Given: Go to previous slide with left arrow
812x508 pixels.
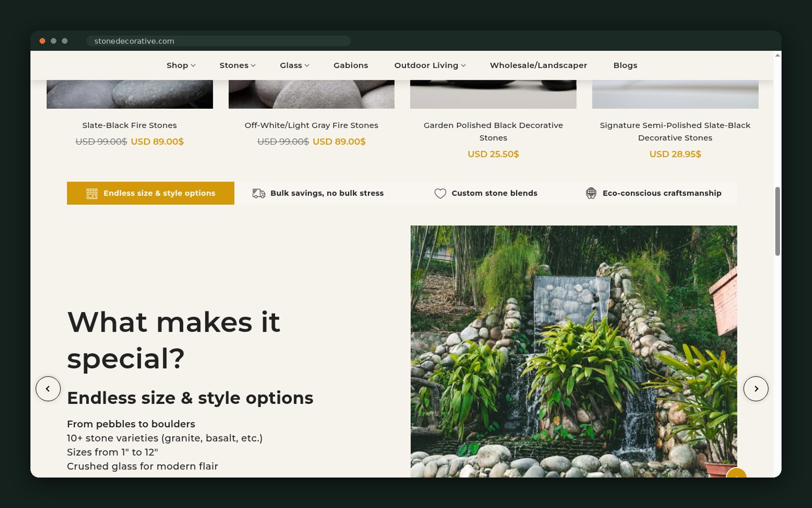Looking at the screenshot, I should click(48, 389).
